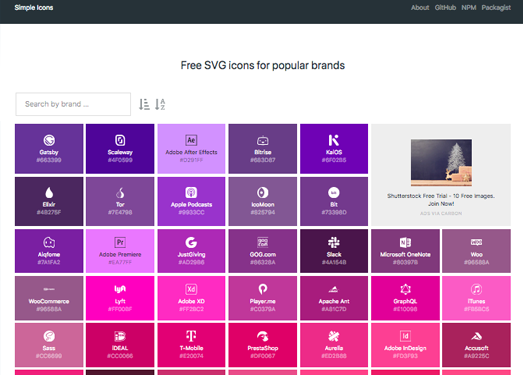Image resolution: width=523 pixels, height=375 pixels.
Task: Click the Adobe XD icon
Action: coord(191,289)
